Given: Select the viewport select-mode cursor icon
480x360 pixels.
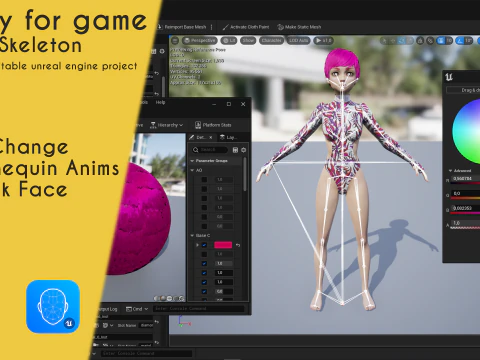Looking at the screenshot, I should click(384, 41).
